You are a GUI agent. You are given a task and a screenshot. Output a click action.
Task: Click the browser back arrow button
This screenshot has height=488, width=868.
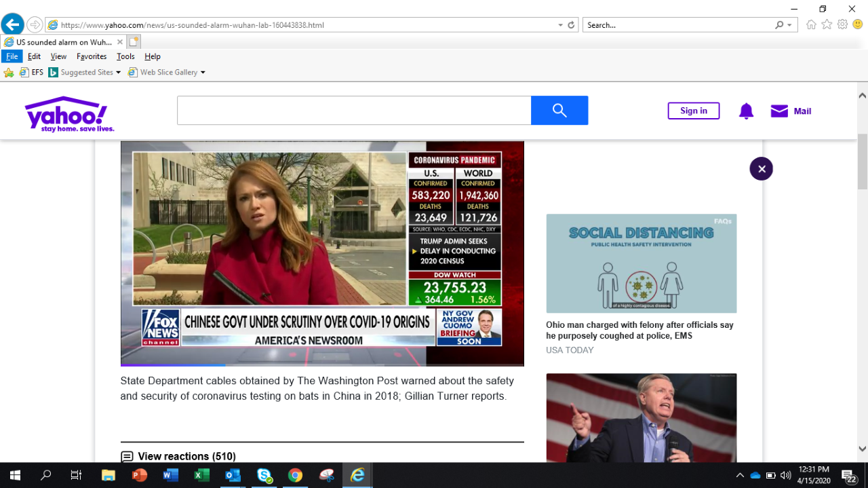click(12, 25)
